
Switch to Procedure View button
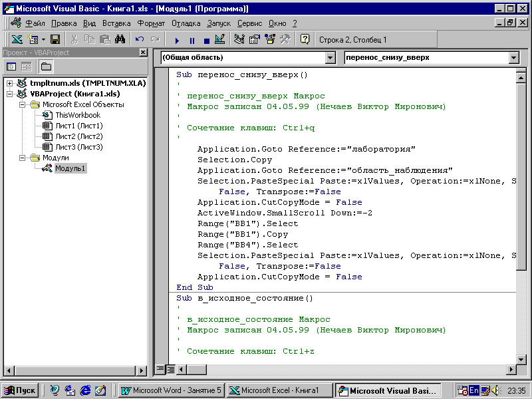coord(160,369)
